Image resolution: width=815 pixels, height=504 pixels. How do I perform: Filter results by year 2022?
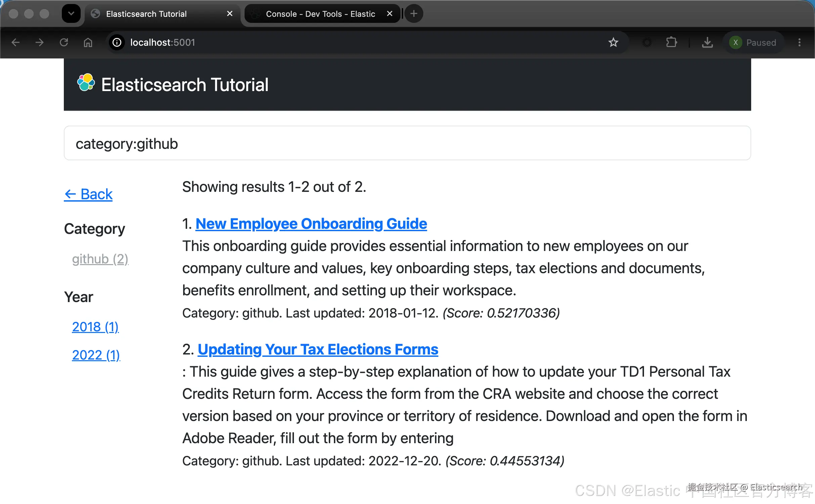click(x=96, y=355)
